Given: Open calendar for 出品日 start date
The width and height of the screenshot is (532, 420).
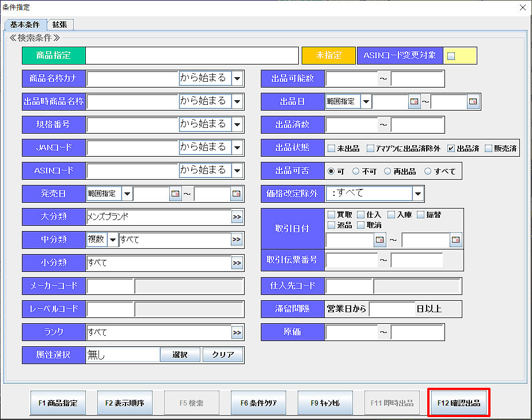Looking at the screenshot, I should tap(414, 102).
